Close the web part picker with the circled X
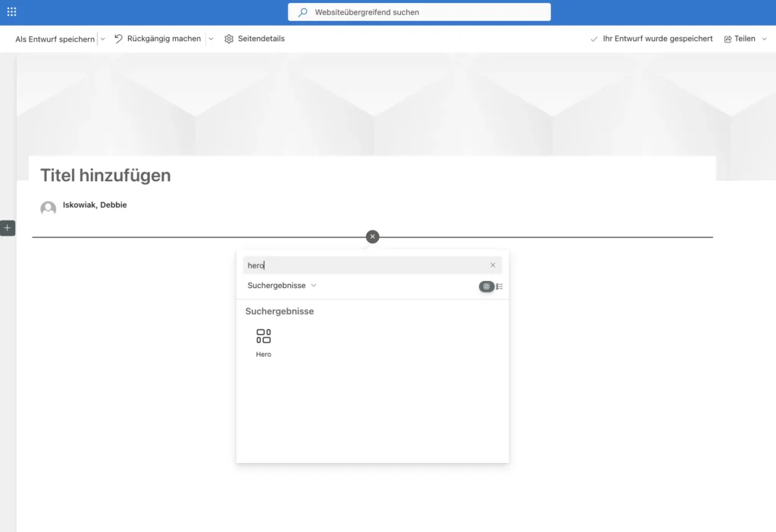The image size is (776, 532). (x=372, y=236)
